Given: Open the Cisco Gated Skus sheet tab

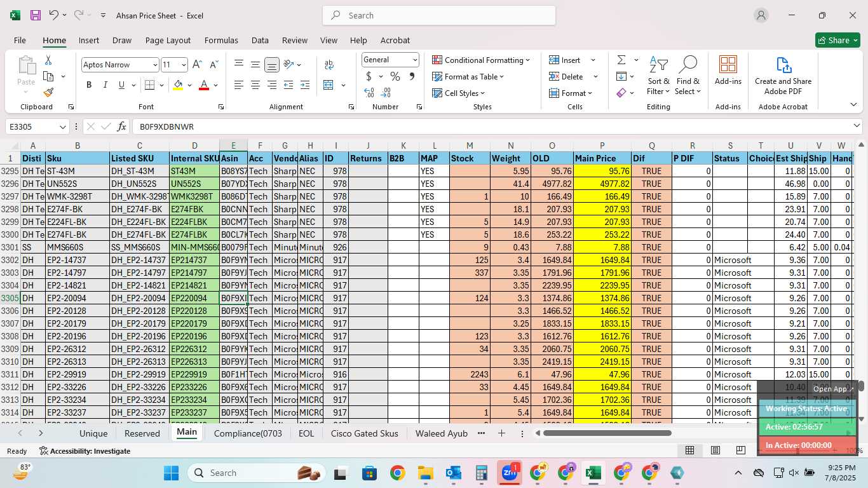Looking at the screenshot, I should (365, 433).
